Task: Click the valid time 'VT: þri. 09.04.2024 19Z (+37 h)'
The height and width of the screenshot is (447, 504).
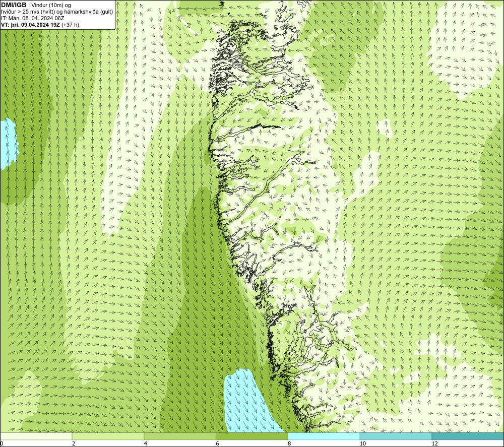Action: pyautogui.click(x=40, y=25)
